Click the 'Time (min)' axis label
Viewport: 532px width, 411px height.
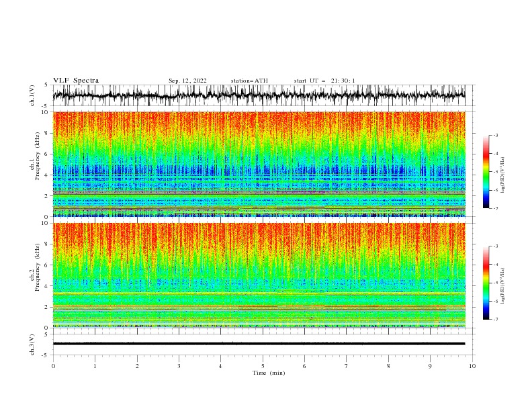[x=269, y=373]
